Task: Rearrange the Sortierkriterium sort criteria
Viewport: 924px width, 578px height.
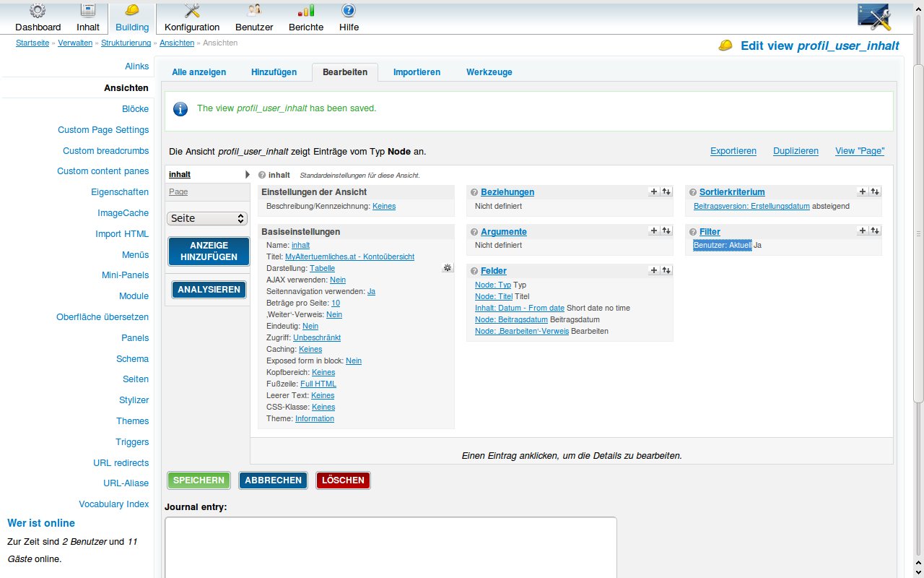Action: (x=874, y=191)
